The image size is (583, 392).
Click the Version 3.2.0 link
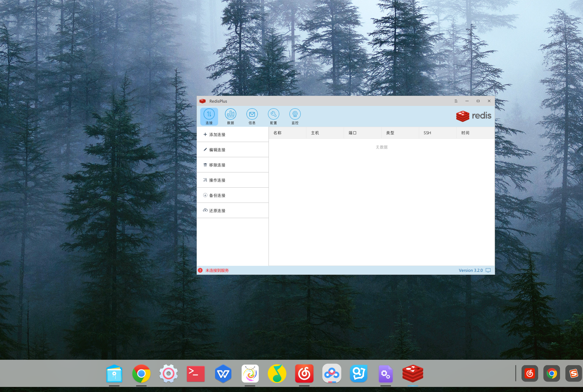[x=471, y=270]
